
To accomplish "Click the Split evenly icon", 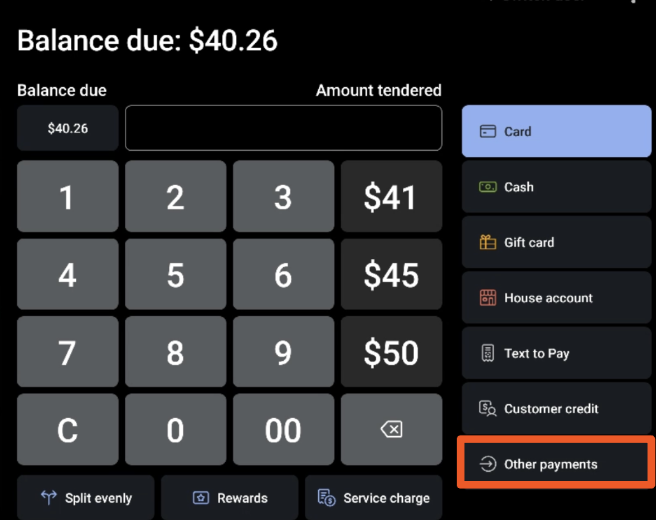I will pyautogui.click(x=47, y=498).
